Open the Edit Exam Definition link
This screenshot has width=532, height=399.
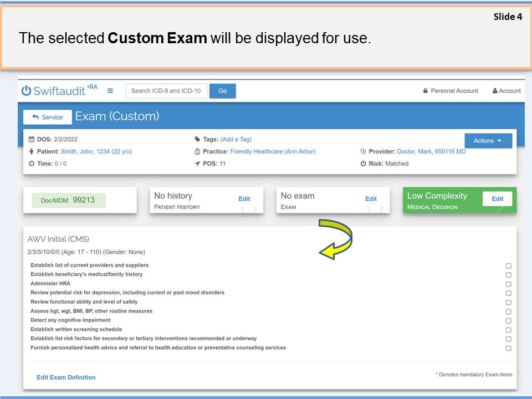(x=66, y=377)
